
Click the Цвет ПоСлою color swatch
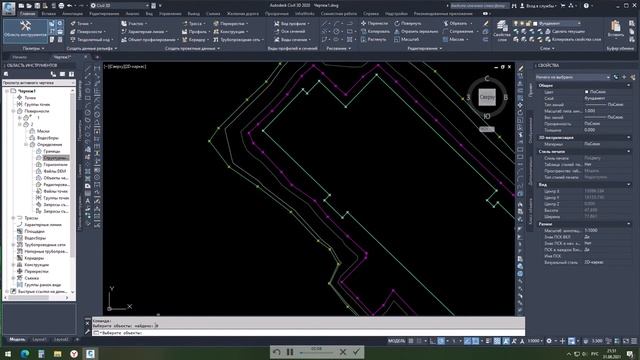point(587,92)
